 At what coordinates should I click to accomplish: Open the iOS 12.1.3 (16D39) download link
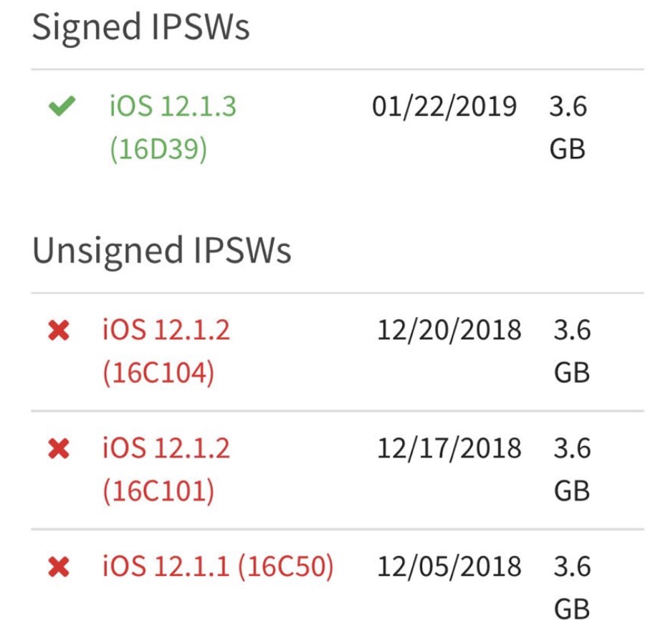pyautogui.click(x=173, y=108)
